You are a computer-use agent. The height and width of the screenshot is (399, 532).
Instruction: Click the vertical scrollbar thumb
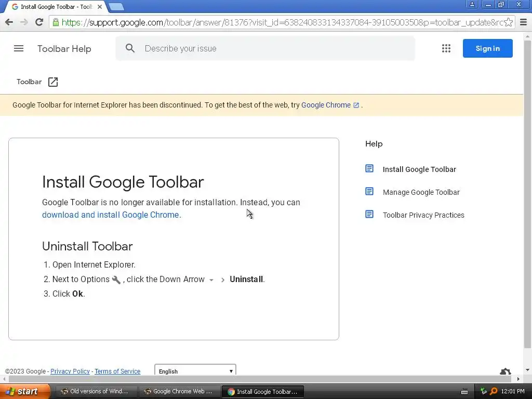(527, 194)
